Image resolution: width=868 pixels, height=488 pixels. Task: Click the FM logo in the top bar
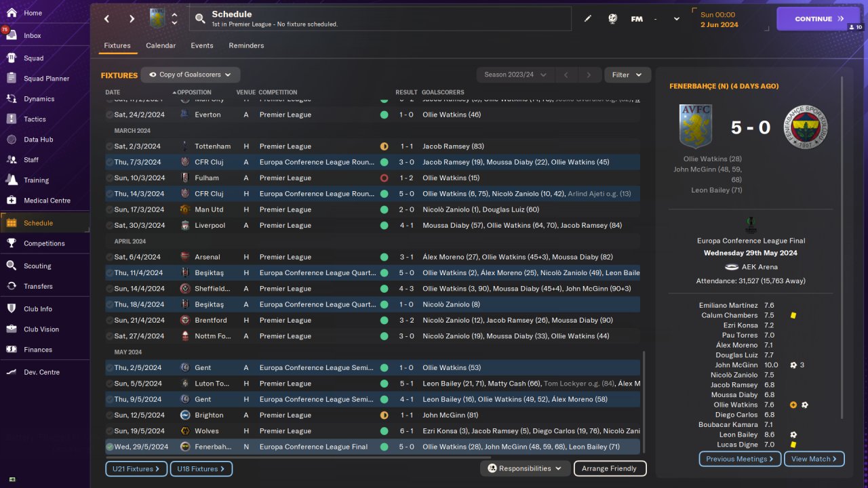coord(637,19)
